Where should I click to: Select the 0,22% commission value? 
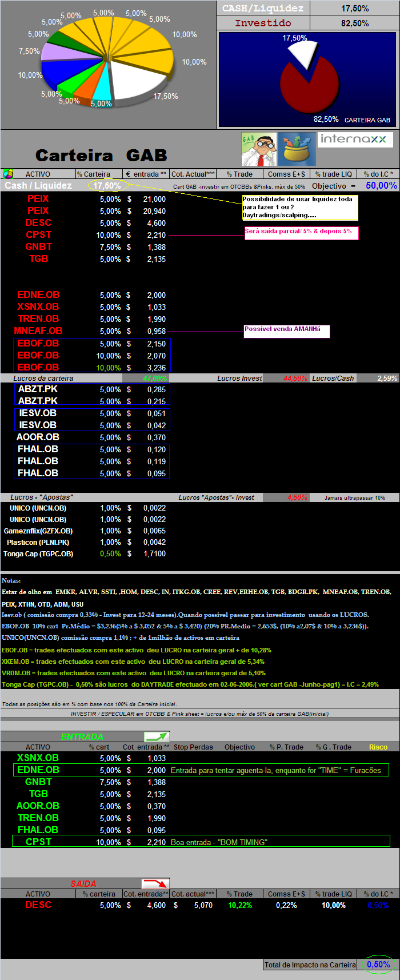(x=286, y=905)
